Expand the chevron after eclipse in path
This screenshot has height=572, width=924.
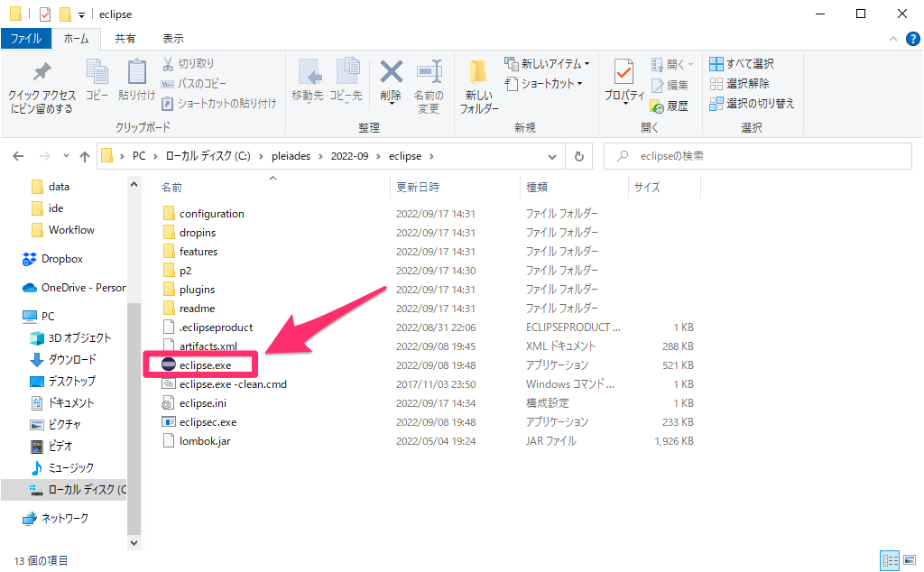(x=431, y=156)
